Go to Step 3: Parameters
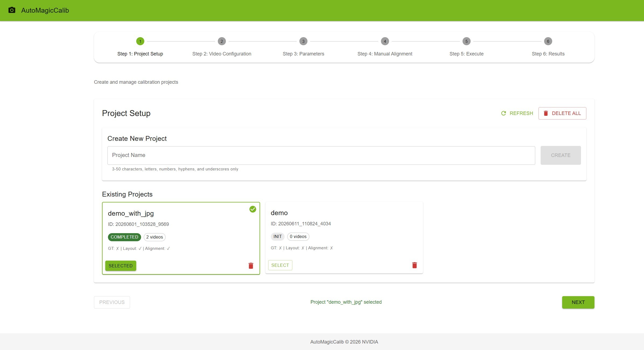Viewport: 644px width, 350px height. click(303, 54)
